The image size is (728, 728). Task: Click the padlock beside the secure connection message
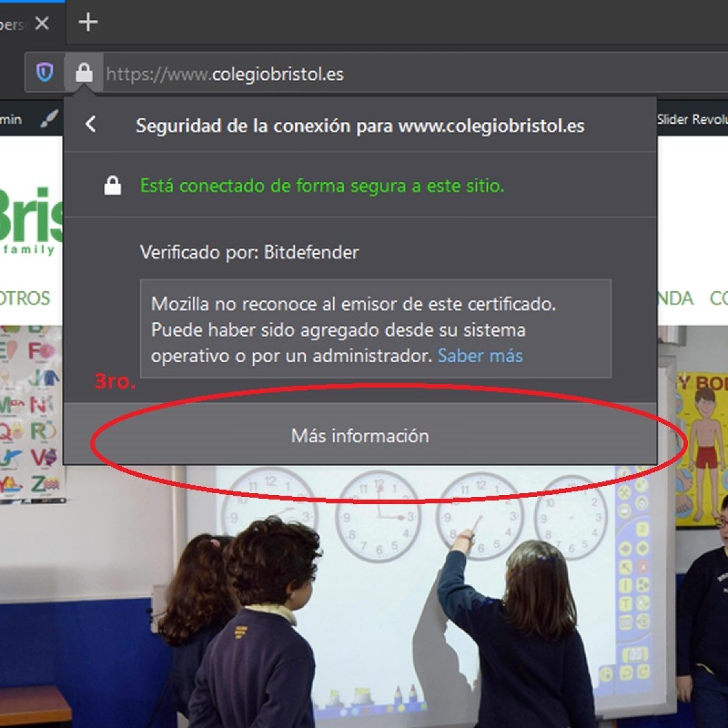pyautogui.click(x=113, y=186)
